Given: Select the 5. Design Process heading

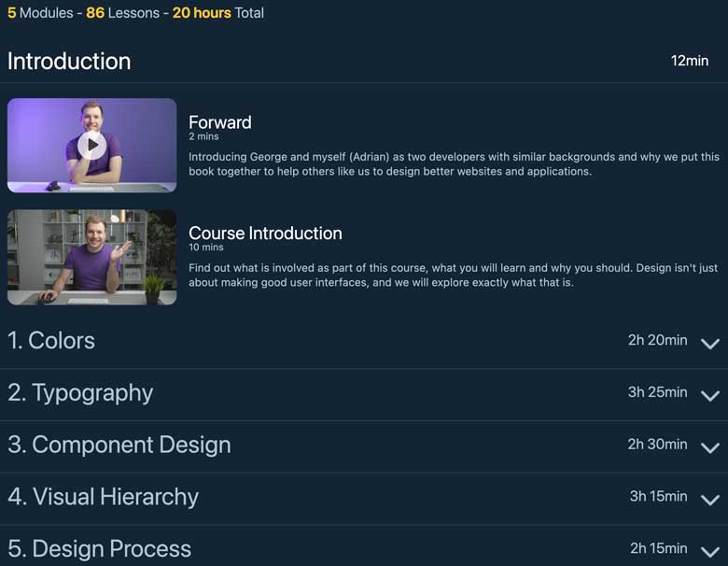Looking at the screenshot, I should point(99,548).
